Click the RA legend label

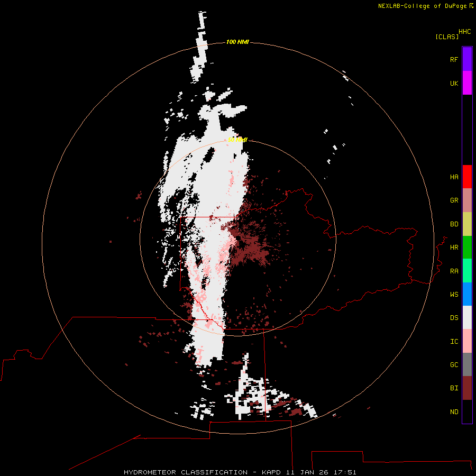coord(454,271)
